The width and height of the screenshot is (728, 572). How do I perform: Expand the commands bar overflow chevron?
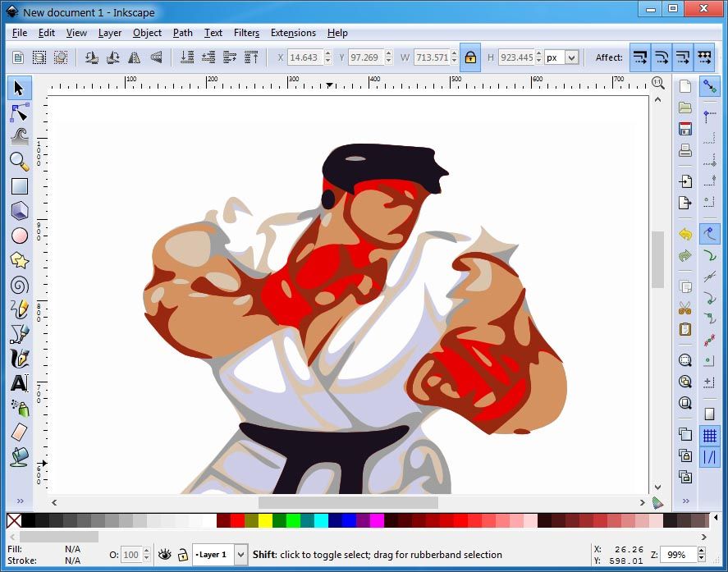click(x=686, y=501)
